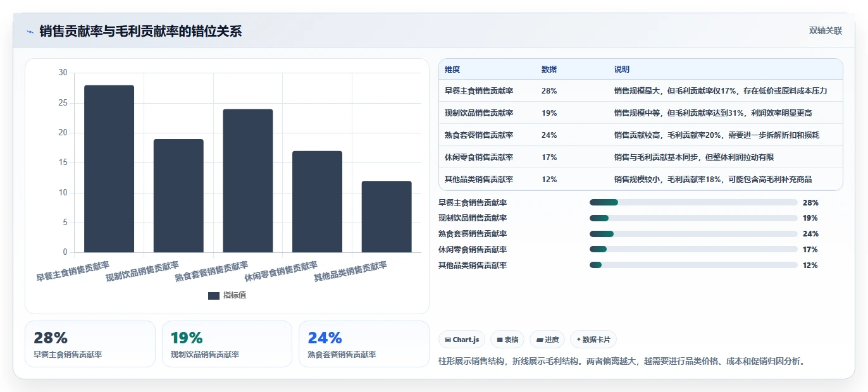
Task: Select table cell 熟食套餐销售贡献率
Action: click(x=479, y=135)
